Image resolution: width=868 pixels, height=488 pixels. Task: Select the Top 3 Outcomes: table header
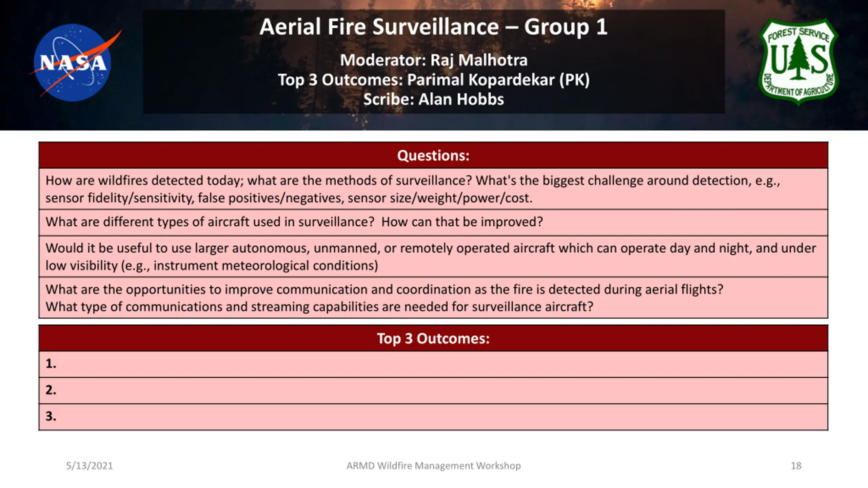[x=433, y=338]
